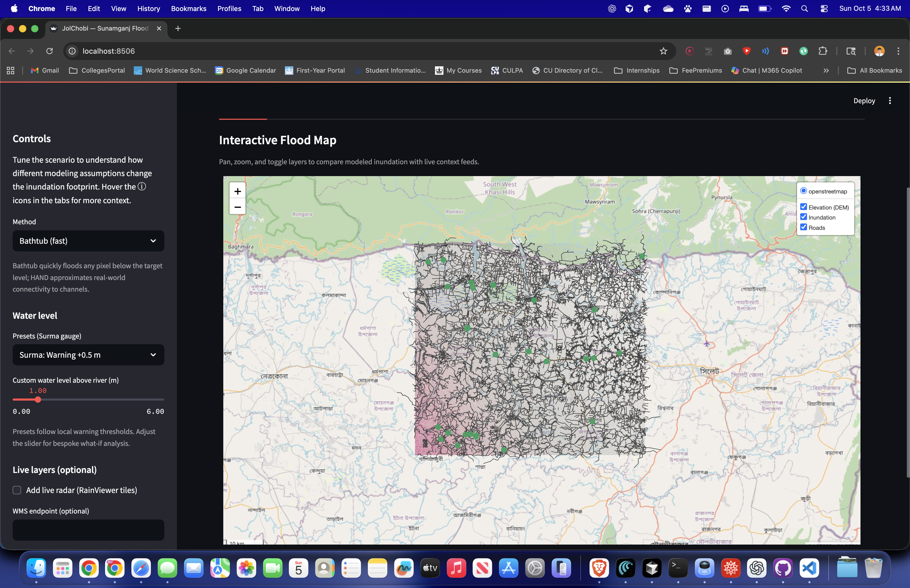Image resolution: width=910 pixels, height=588 pixels.
Task: Zoom out on the flood map
Action: 237,207
